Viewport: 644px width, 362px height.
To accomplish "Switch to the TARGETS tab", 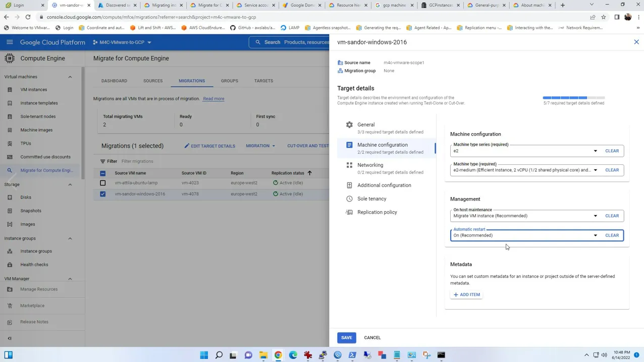I will point(263,81).
